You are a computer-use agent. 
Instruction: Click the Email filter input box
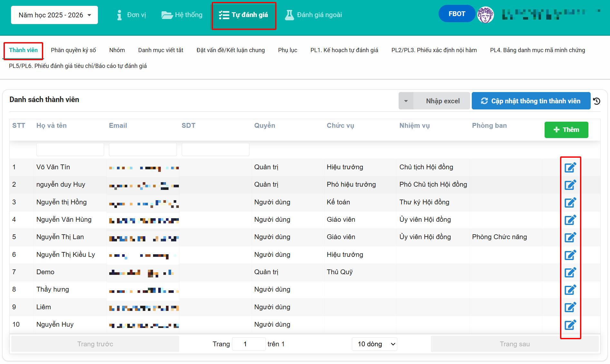(143, 150)
